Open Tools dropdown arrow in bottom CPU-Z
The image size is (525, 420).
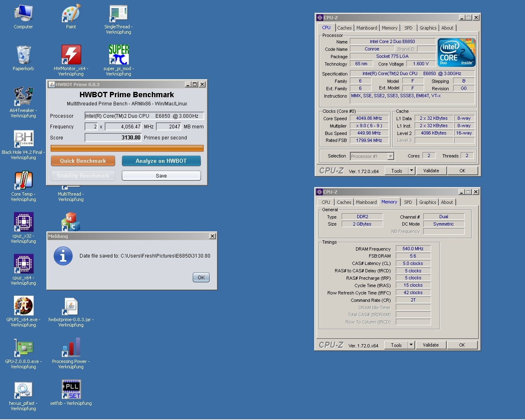411,345
